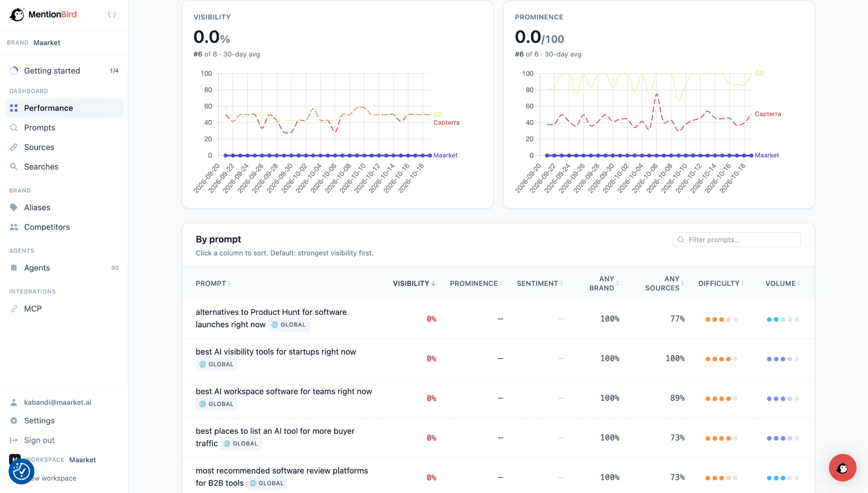Screen dimensions: 868x493
Task: Go to Competitors section
Action: pos(64,227)
